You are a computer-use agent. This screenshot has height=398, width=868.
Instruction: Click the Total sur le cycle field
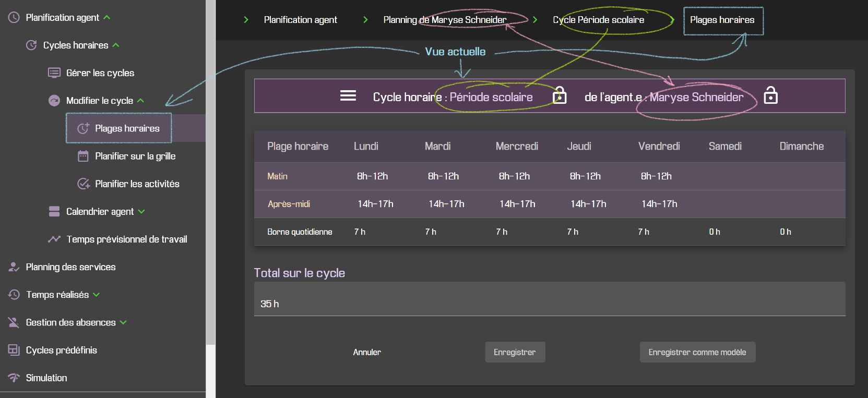[x=550, y=299]
